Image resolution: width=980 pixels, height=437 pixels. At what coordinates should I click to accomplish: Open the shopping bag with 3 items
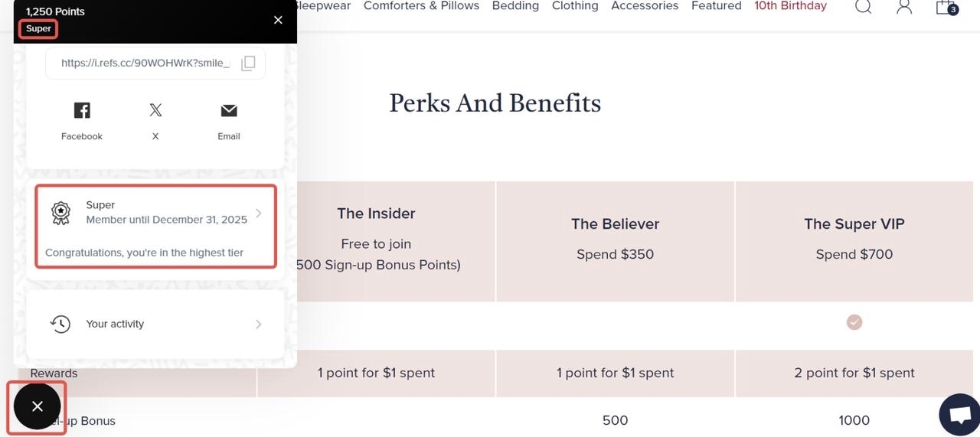click(945, 7)
